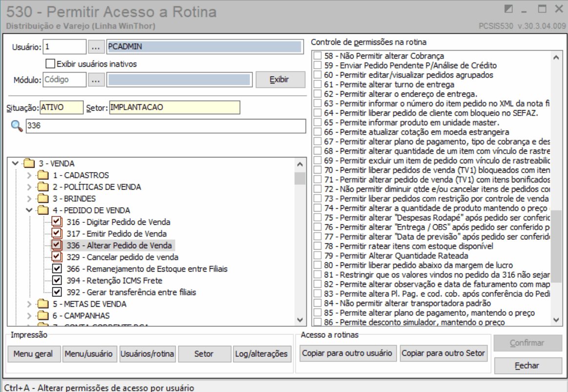
Task: Check permission 80 liberar pedido abaixo da margem
Action: 317,265
